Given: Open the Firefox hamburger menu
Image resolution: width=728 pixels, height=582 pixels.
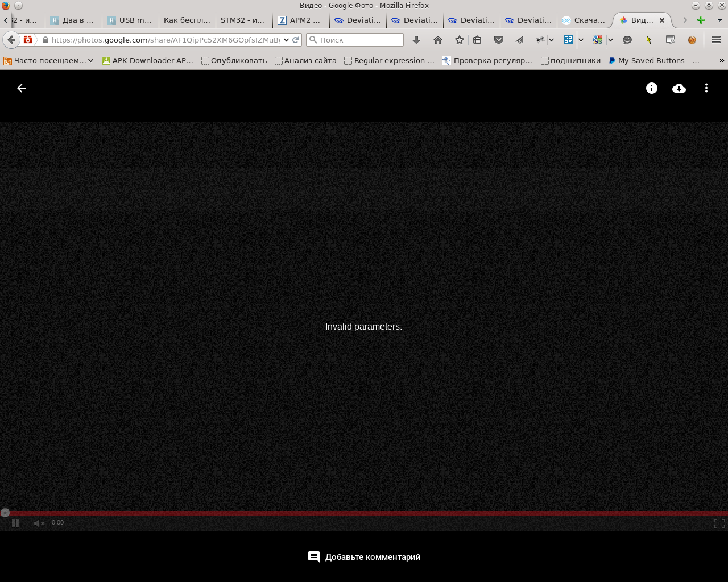Looking at the screenshot, I should (716, 40).
